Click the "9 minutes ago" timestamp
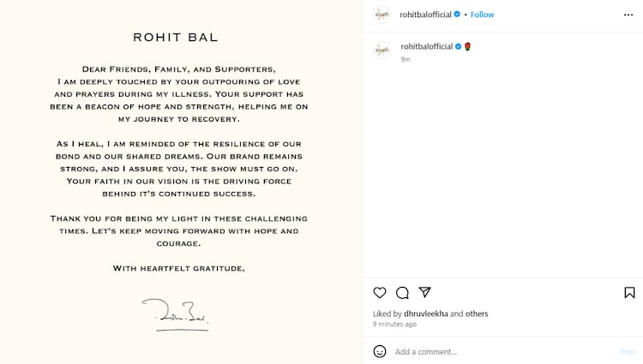Image resolution: width=643 pixels, height=364 pixels. tap(394, 325)
